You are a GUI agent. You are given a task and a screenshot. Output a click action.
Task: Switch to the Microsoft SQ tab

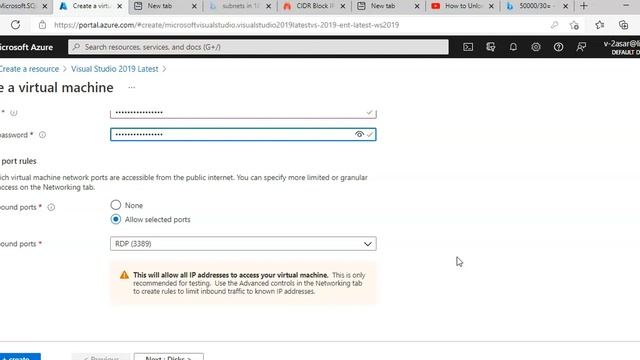24,6
